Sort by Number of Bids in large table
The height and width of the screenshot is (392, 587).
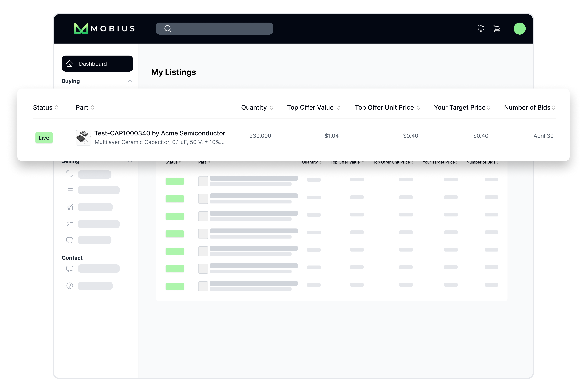pos(529,107)
